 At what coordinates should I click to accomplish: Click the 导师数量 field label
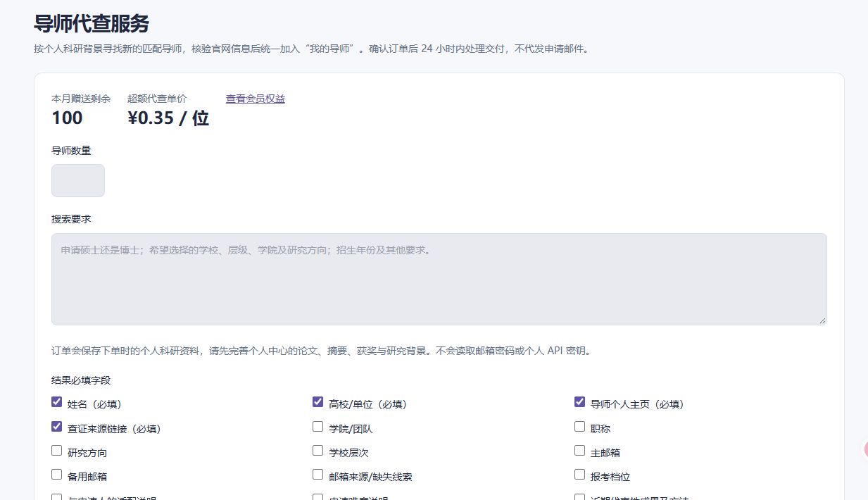[71, 150]
